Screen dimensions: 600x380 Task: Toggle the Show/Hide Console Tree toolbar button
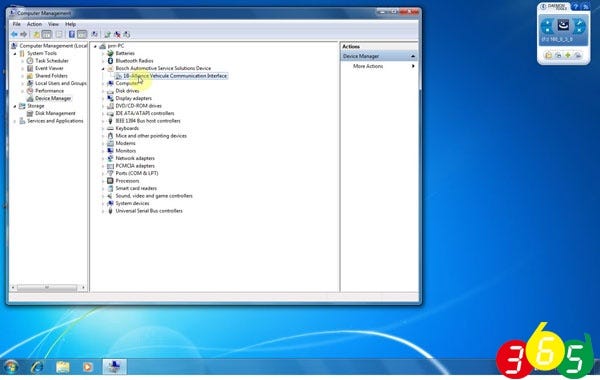(x=46, y=34)
